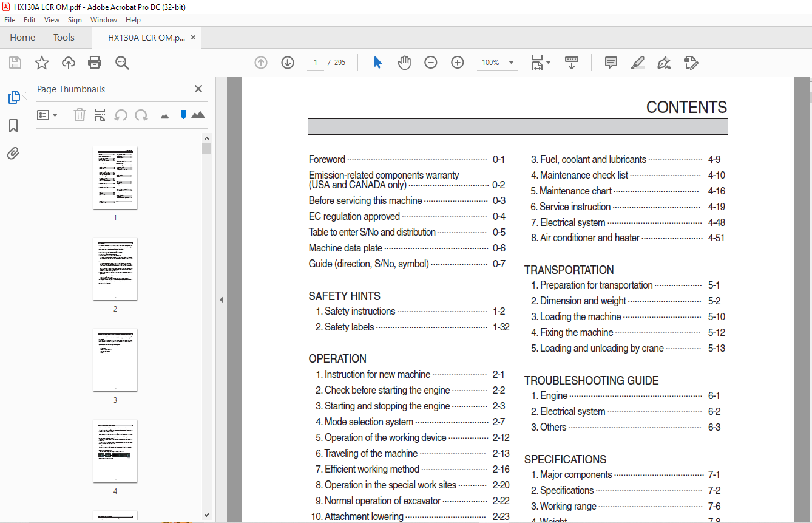Select the page 2 thumbnail
The width and height of the screenshot is (812, 523).
(115, 268)
